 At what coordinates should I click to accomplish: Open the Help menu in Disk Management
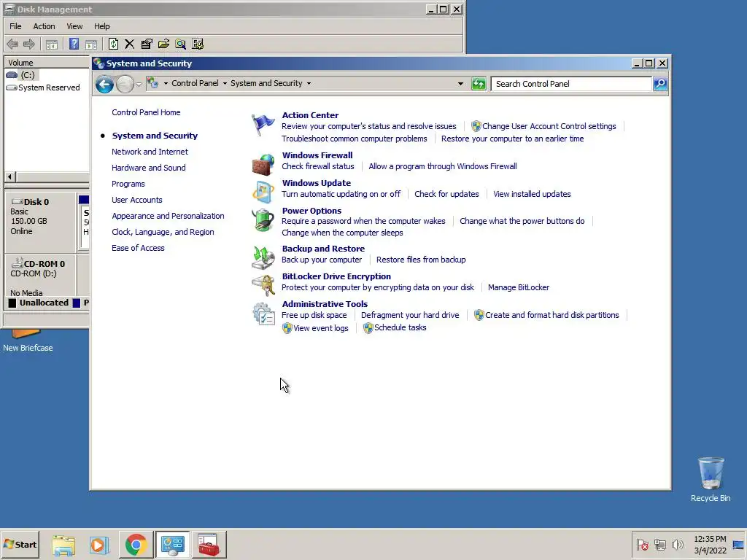coord(101,27)
